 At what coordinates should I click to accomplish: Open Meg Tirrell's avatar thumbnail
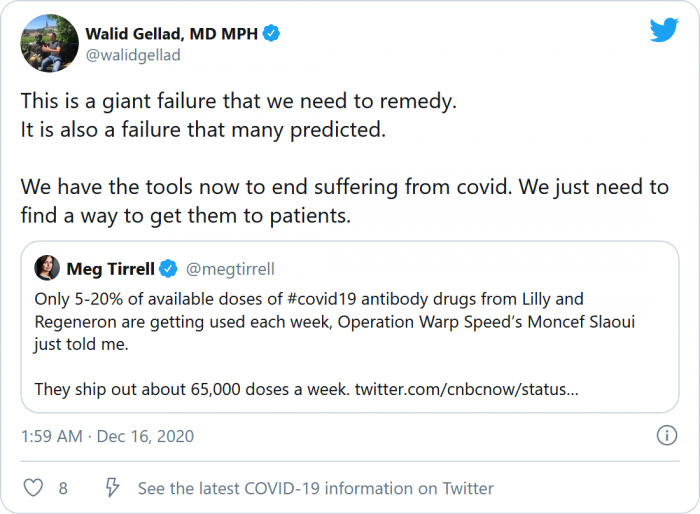click(47, 268)
